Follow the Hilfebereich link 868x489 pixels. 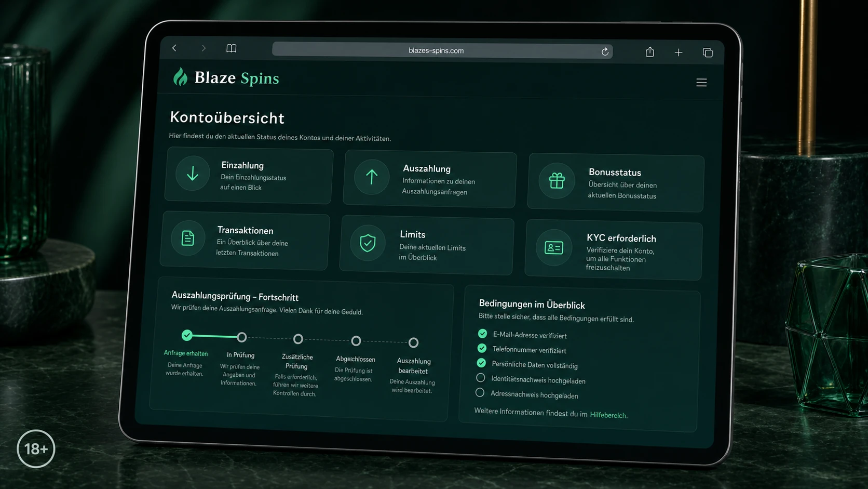[608, 415]
